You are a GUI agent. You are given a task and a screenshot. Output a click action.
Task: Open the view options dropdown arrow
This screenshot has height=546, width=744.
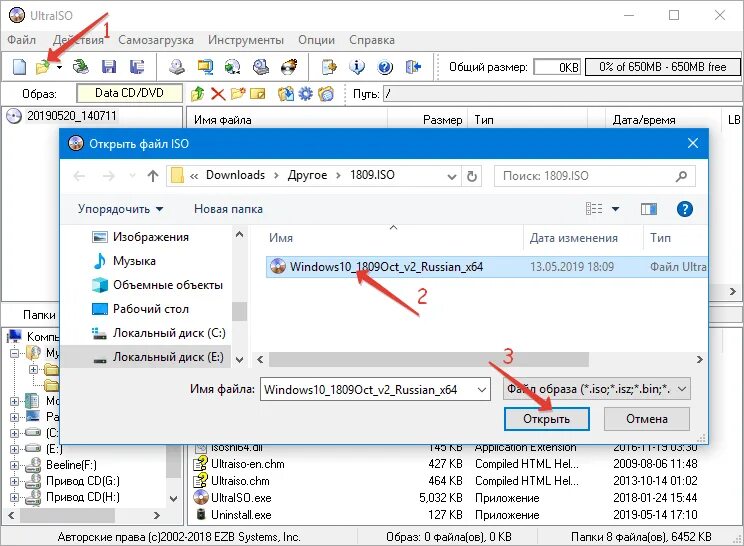[x=615, y=209]
